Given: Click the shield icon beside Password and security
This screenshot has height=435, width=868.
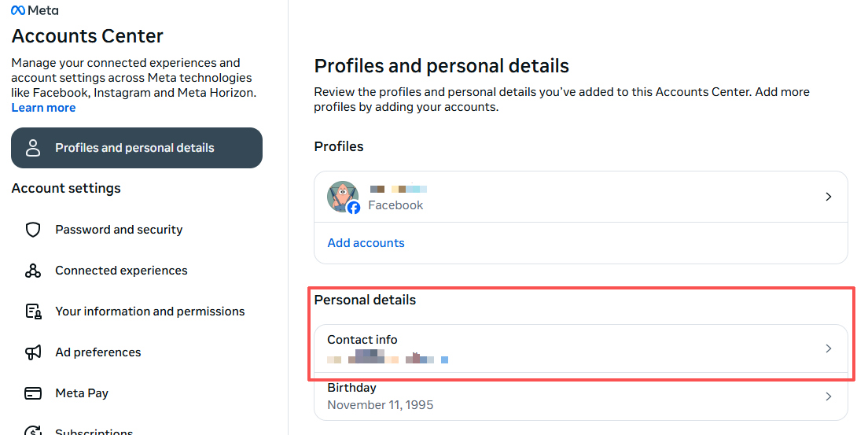Looking at the screenshot, I should tap(33, 230).
